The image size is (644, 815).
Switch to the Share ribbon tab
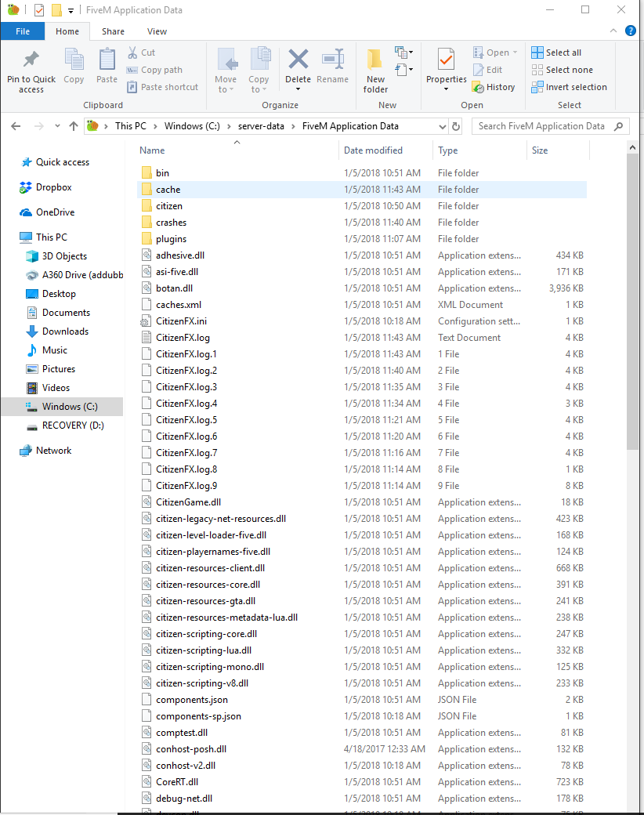(113, 31)
